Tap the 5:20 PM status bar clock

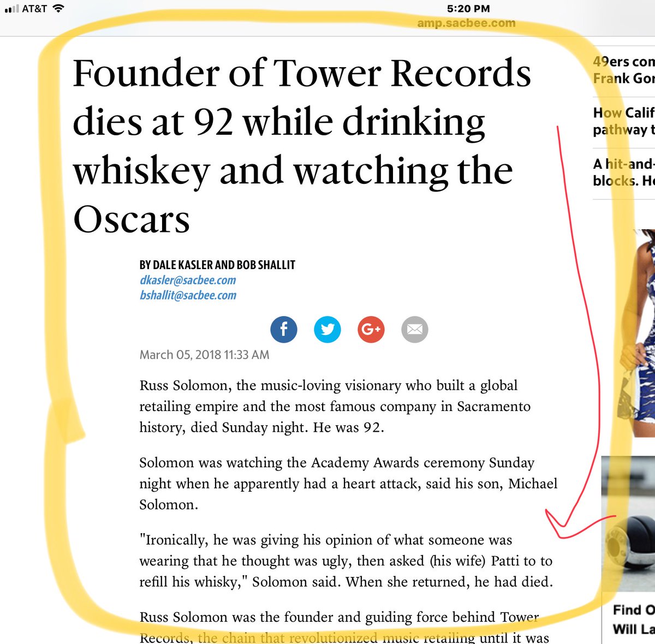[x=468, y=9]
